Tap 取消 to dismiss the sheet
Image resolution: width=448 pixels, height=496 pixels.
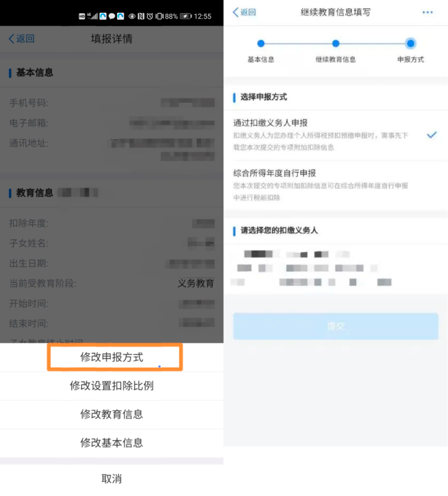point(112,479)
